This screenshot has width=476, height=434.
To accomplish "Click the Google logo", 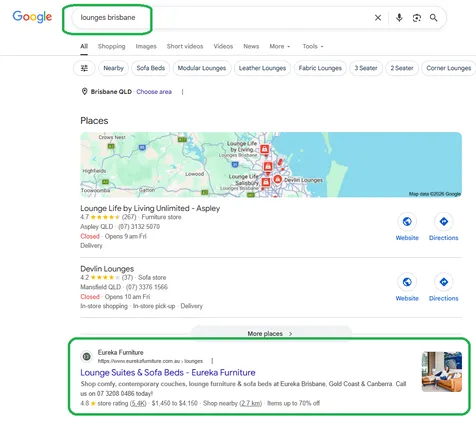I will tap(32, 17).
